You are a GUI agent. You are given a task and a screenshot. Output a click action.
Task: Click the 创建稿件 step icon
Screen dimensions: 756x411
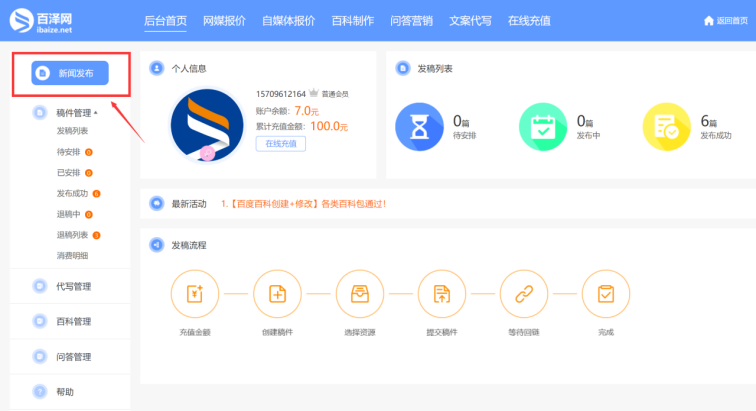pyautogui.click(x=277, y=294)
